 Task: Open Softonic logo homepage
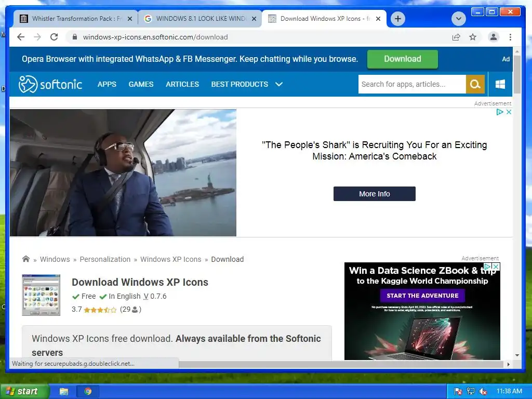tap(50, 84)
